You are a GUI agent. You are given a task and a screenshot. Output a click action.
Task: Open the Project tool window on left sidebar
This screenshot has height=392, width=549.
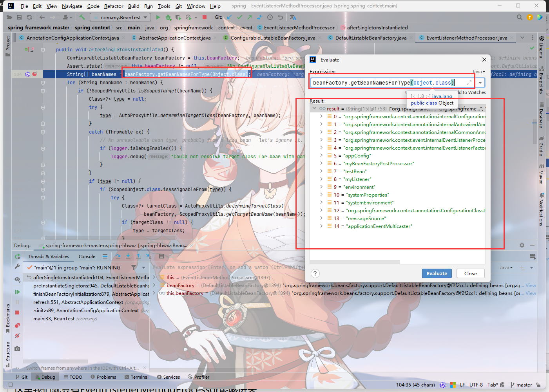7,46
